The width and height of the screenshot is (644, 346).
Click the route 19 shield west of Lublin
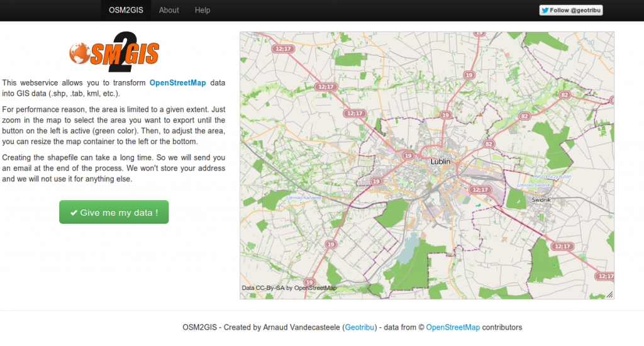coord(408,155)
